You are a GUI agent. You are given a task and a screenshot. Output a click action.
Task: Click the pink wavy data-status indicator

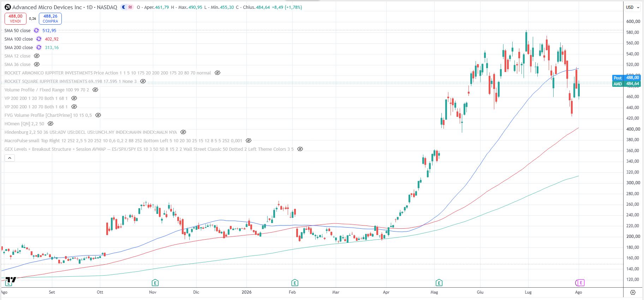click(130, 7)
